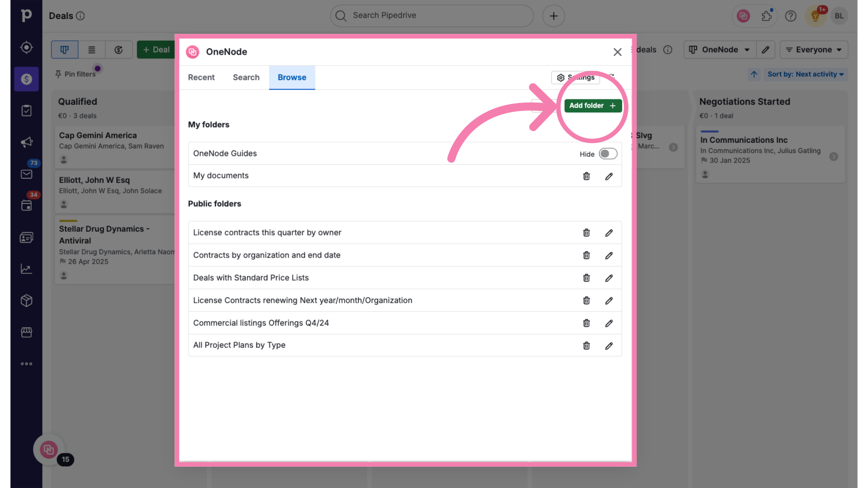Image resolution: width=868 pixels, height=488 pixels.
Task: Open OneNode Settings button
Action: click(575, 78)
